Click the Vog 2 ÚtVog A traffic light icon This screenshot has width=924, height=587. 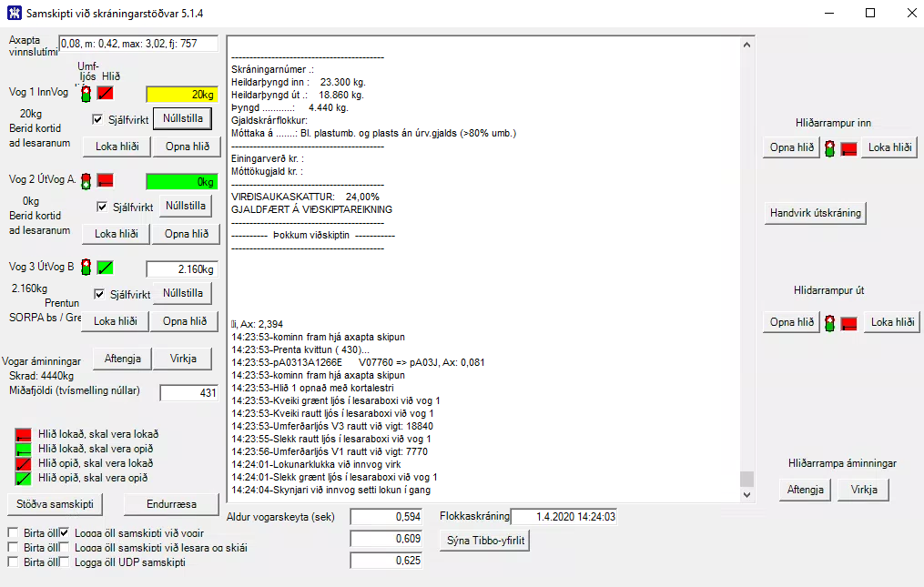pos(86,180)
